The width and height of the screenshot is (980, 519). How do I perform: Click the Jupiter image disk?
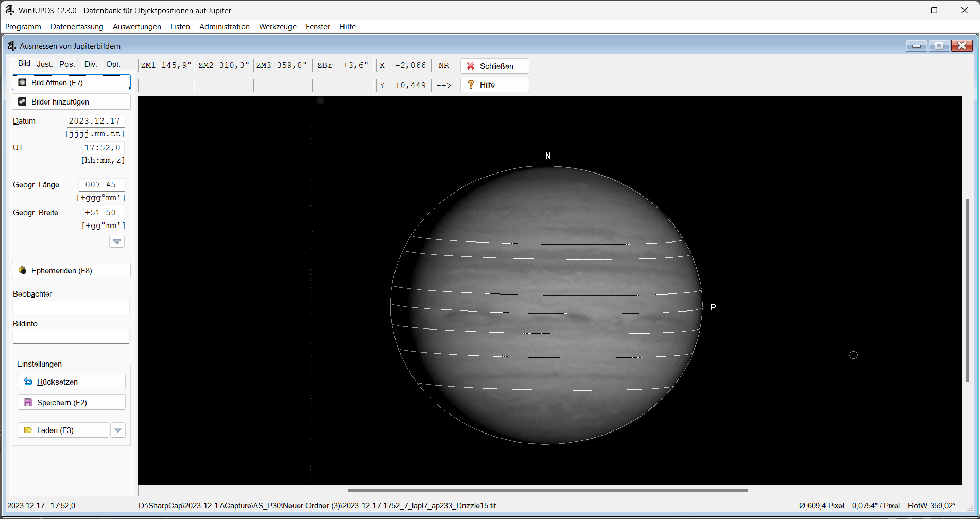546,305
